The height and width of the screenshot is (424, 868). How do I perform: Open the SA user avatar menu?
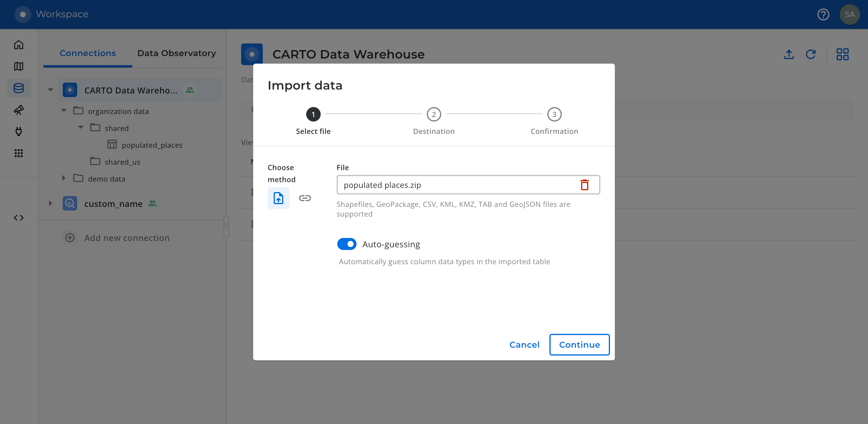[x=850, y=14]
